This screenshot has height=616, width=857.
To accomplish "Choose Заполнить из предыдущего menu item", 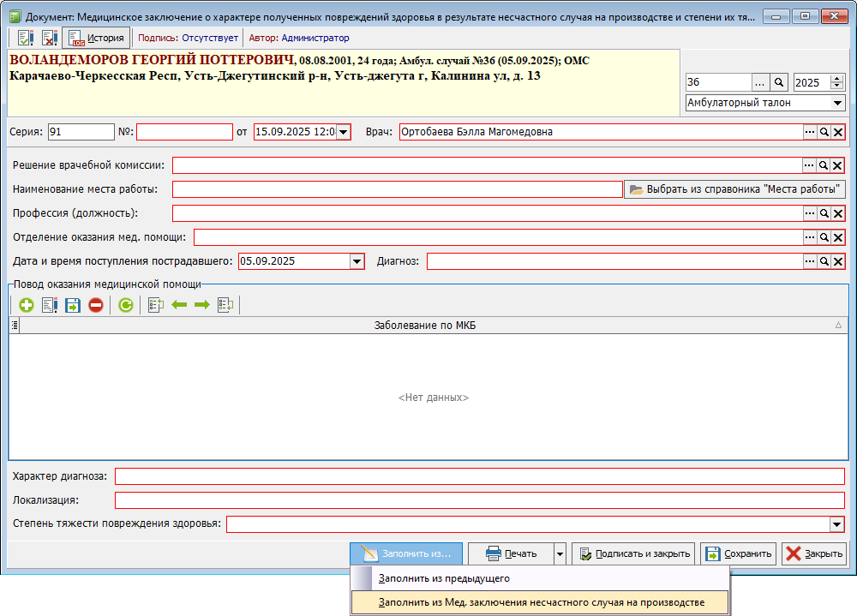I will click(x=444, y=578).
